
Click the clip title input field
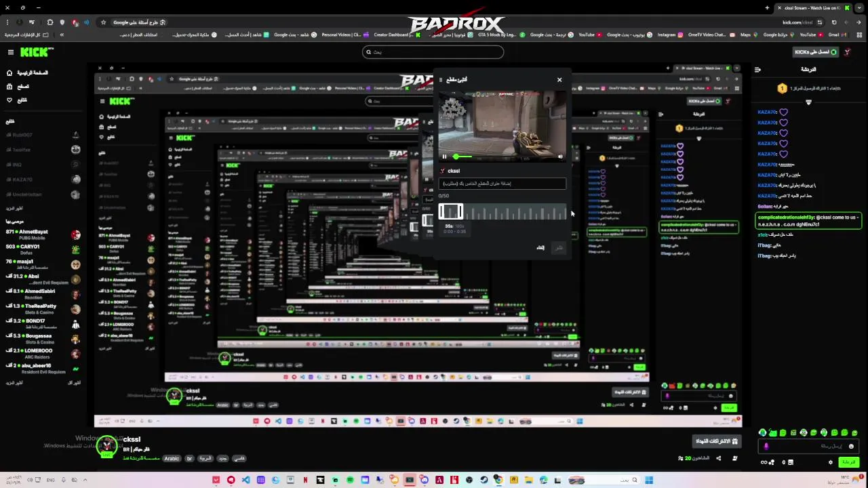click(x=502, y=184)
